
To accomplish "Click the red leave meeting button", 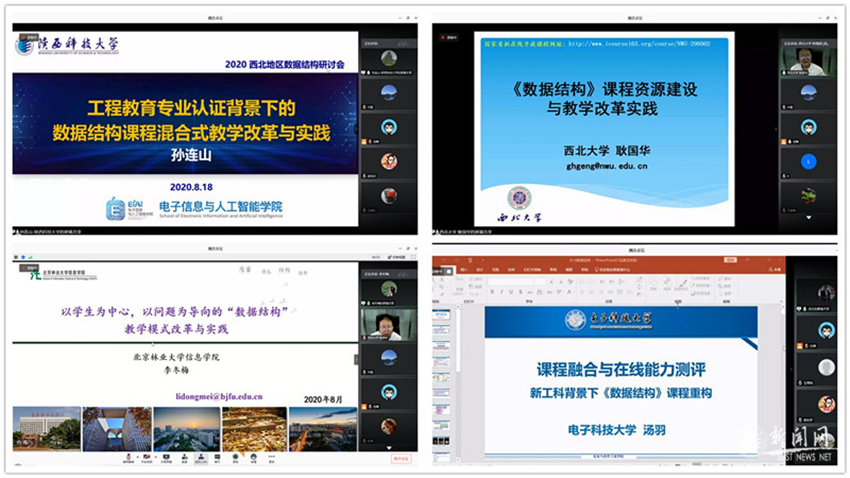I will click(x=401, y=459).
